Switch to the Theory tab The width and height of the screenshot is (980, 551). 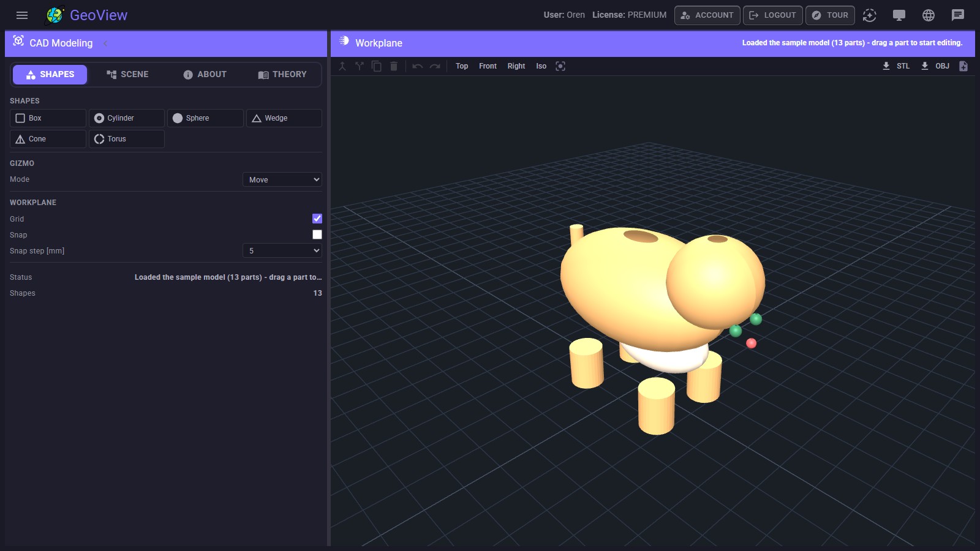tap(282, 74)
